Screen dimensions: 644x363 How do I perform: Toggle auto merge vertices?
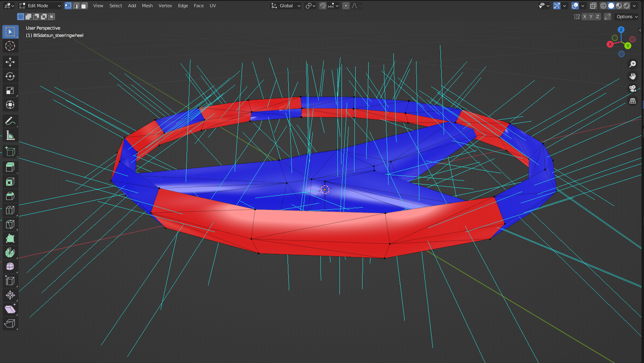(608, 17)
